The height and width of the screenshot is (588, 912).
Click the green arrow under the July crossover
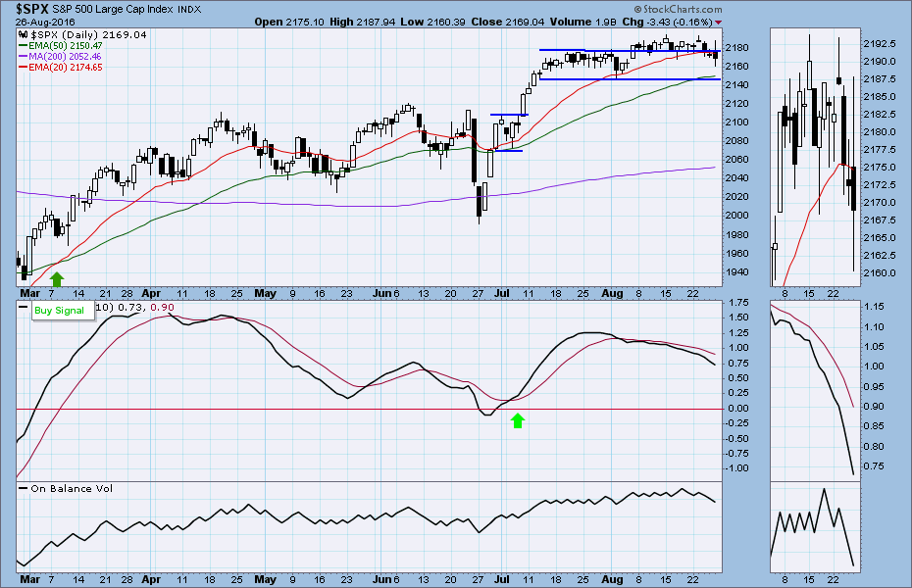[x=519, y=420]
